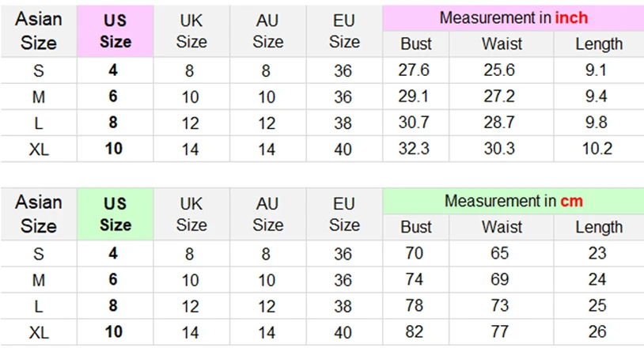
Task: Click the 10.2 length value
Action: [597, 148]
